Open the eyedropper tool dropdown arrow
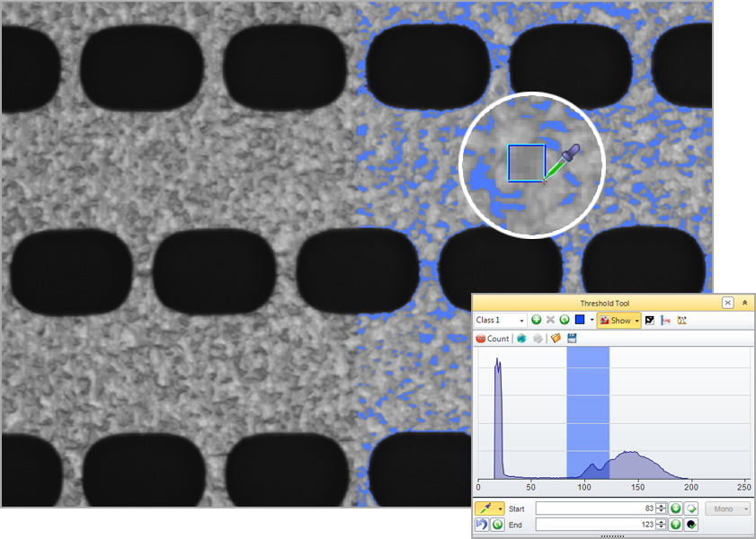This screenshot has width=756, height=539. pyautogui.click(x=498, y=509)
